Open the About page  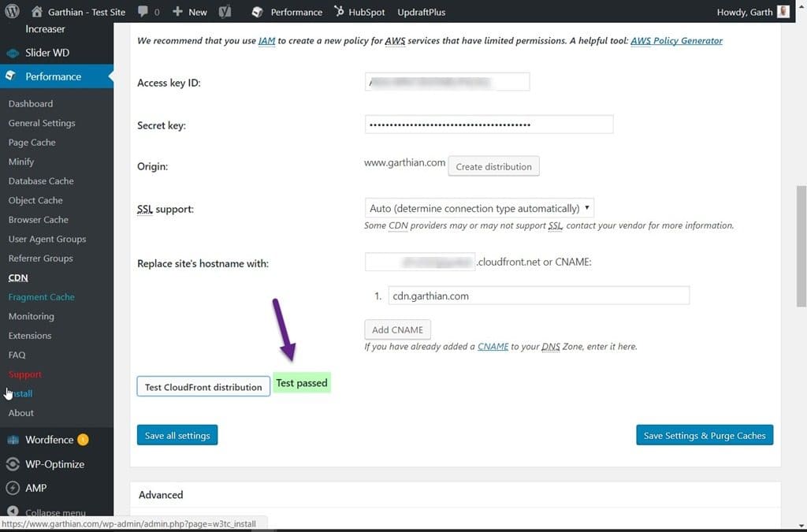(x=20, y=413)
